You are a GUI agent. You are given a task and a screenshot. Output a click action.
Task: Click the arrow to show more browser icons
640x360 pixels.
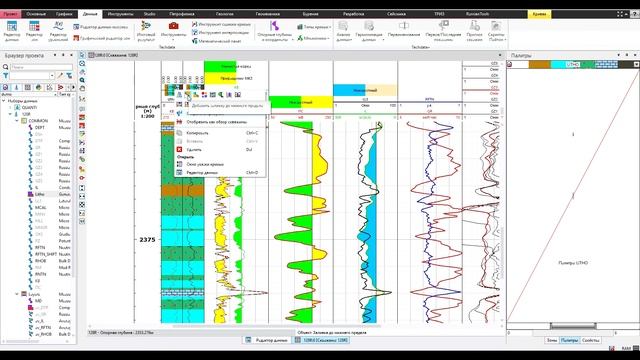pyautogui.click(x=73, y=87)
